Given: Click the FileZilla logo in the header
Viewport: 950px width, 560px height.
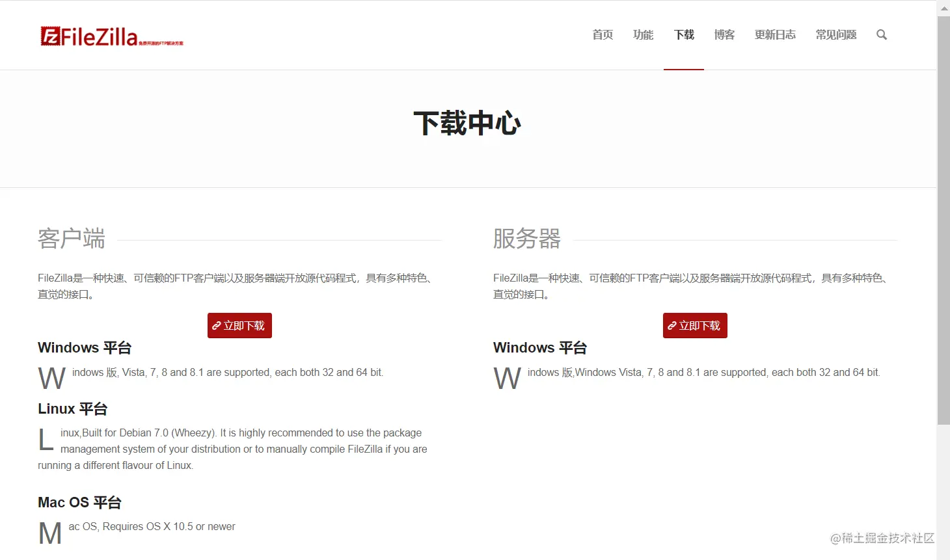Looking at the screenshot, I should point(111,36).
